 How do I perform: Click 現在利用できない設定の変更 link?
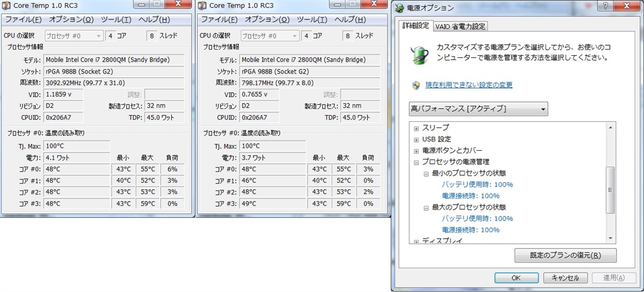pyautogui.click(x=469, y=85)
